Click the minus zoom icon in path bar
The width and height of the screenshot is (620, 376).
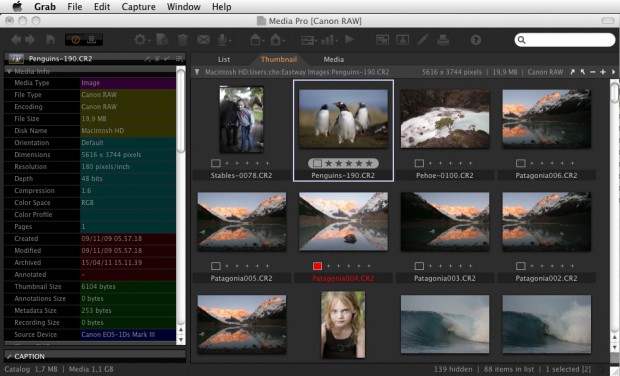tap(592, 72)
